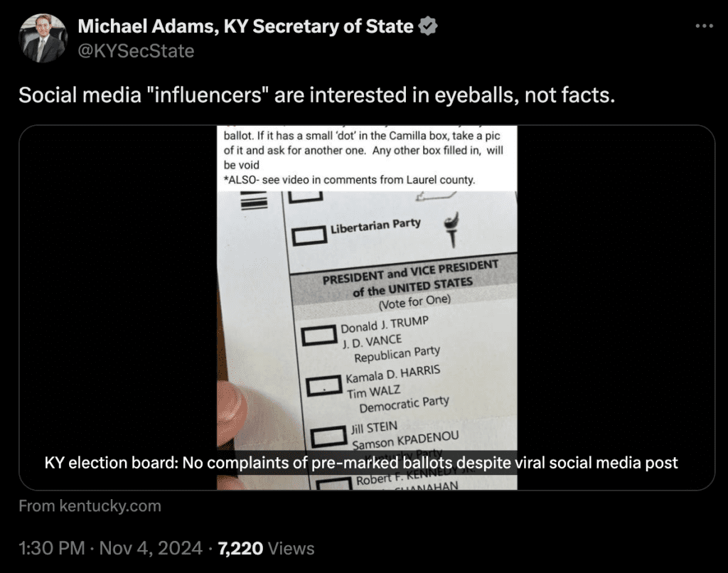728x573 pixels.
Task: Click the @KYSecState handle
Action: 136,51
